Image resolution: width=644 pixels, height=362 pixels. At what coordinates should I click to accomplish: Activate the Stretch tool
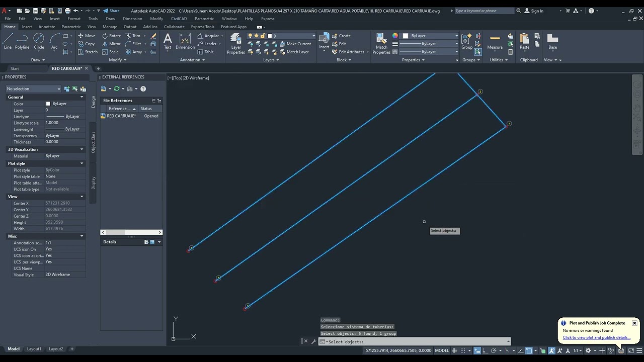(88, 52)
